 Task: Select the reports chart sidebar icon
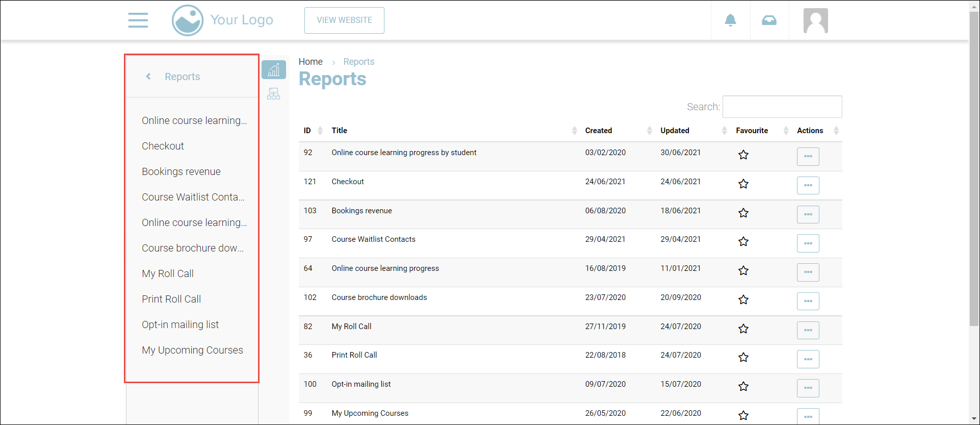click(x=274, y=70)
